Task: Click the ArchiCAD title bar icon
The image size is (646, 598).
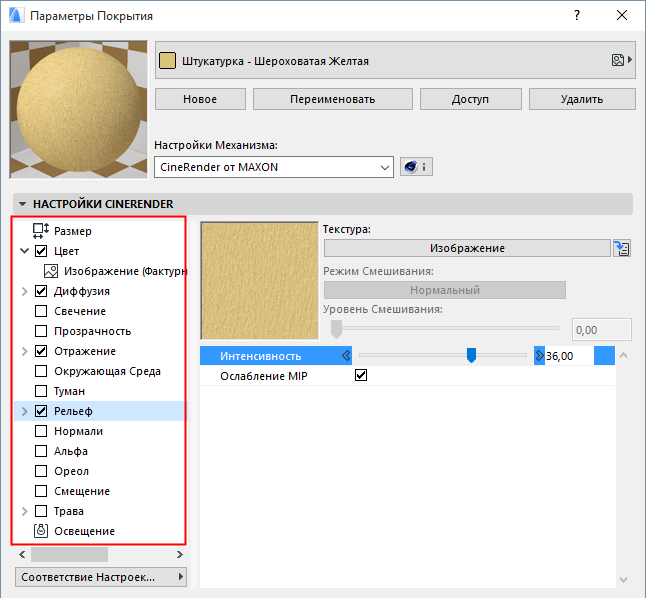Action: click(16, 15)
